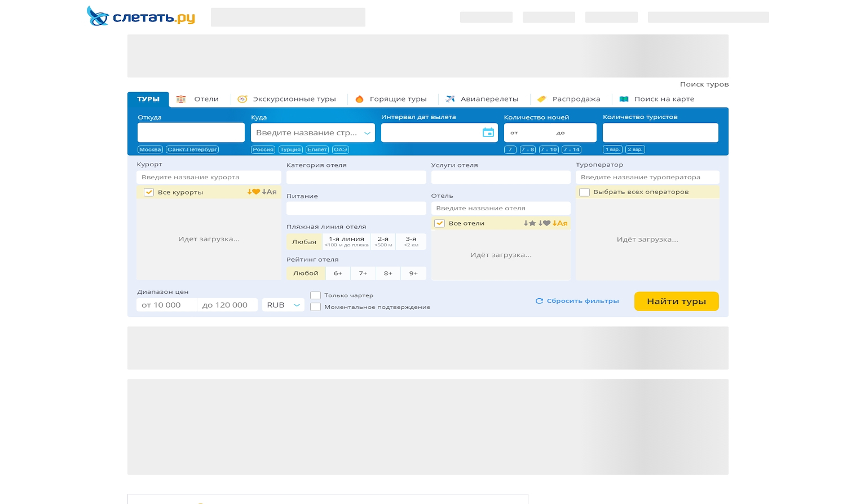Viewport: 856px width, 504px height.
Task: Open the Количество туристов selector
Action: click(x=660, y=132)
